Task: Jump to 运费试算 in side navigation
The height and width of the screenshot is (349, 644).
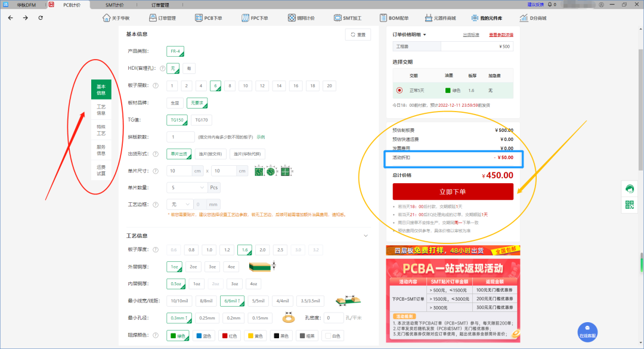Action: click(101, 170)
